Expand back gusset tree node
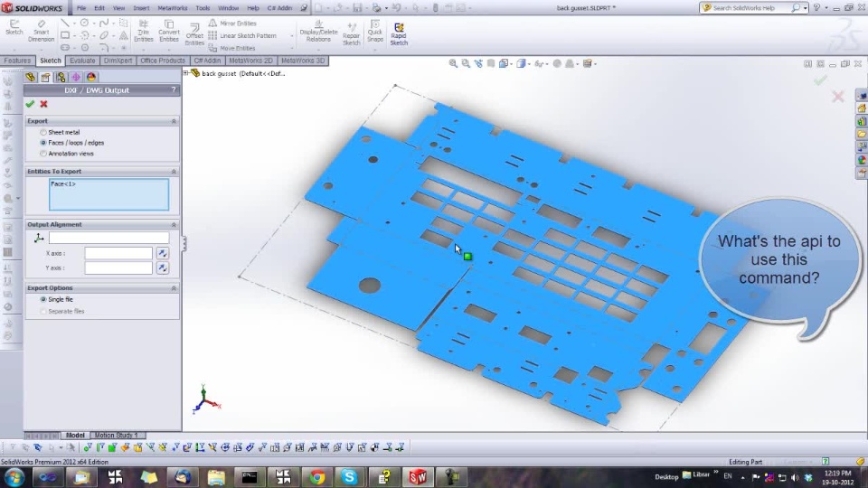Image resolution: width=868 pixels, height=488 pixels. (x=186, y=73)
